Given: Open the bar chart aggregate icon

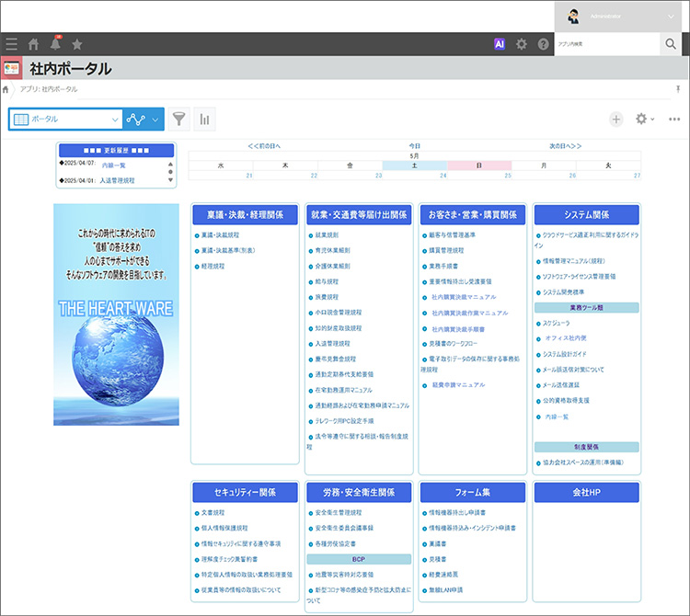Looking at the screenshot, I should coord(203,119).
